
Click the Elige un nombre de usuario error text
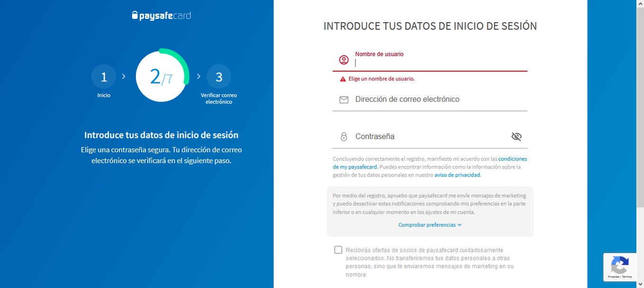[382, 79]
